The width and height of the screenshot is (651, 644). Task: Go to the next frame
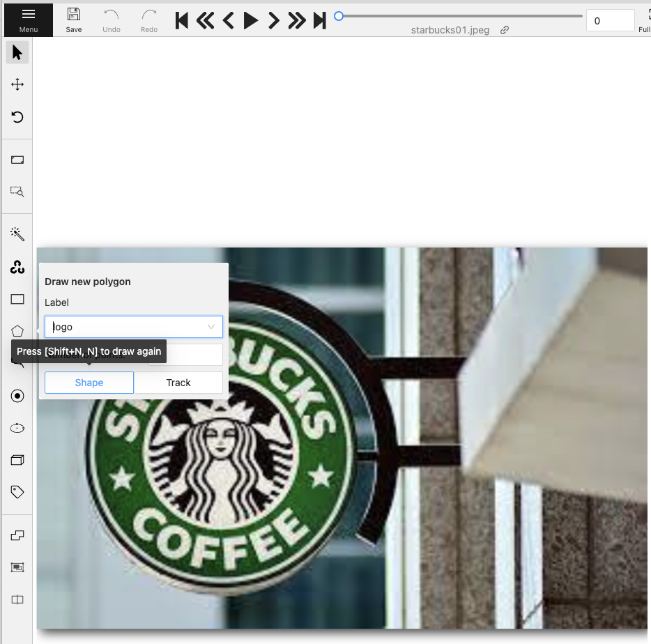(273, 20)
